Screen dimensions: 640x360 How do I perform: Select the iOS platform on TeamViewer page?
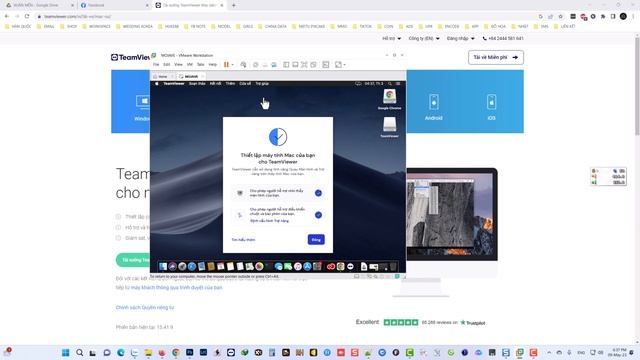click(491, 107)
